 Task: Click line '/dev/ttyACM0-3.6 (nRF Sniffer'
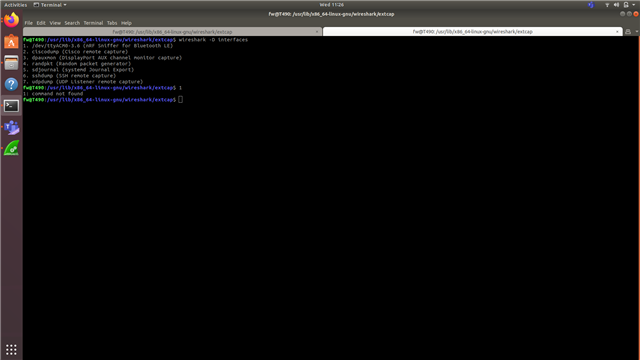(x=98, y=46)
